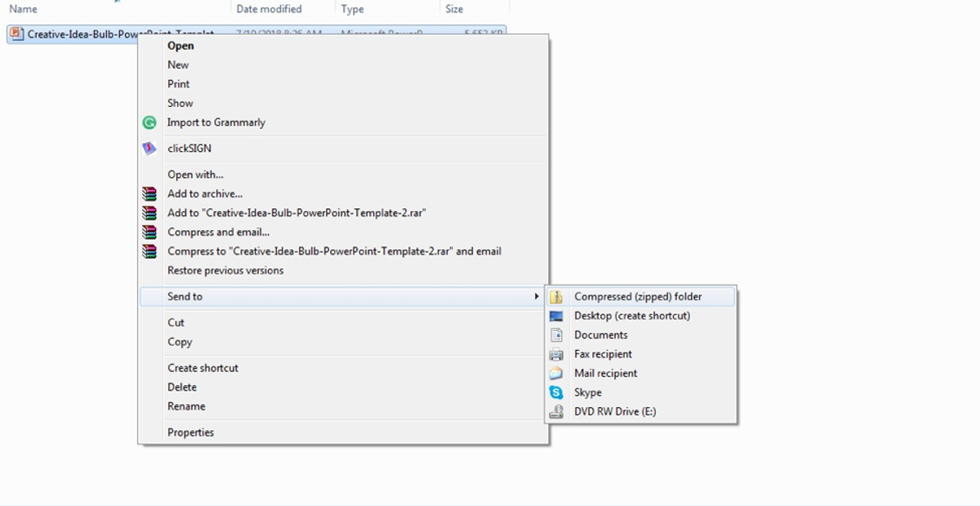980x506 pixels.
Task: Click the WinRAR icon beside Add to archive
Action: point(149,193)
